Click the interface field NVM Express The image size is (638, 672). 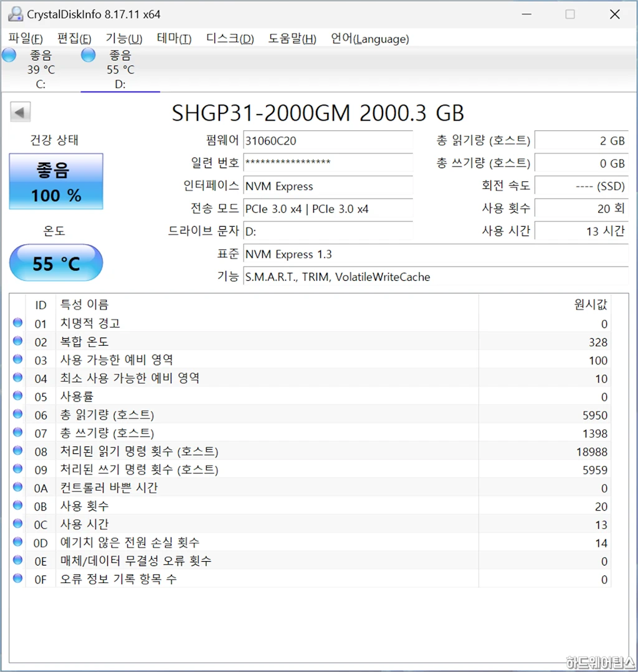[328, 186]
